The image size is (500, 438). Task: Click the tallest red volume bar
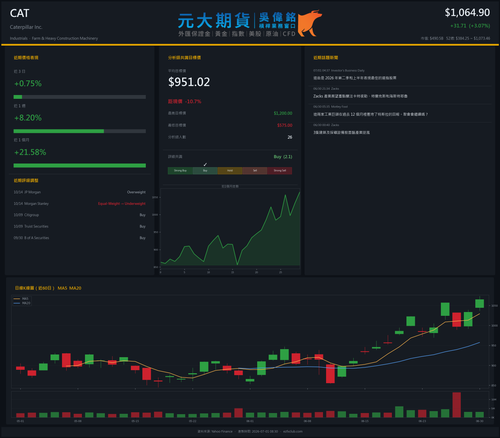[457, 405]
